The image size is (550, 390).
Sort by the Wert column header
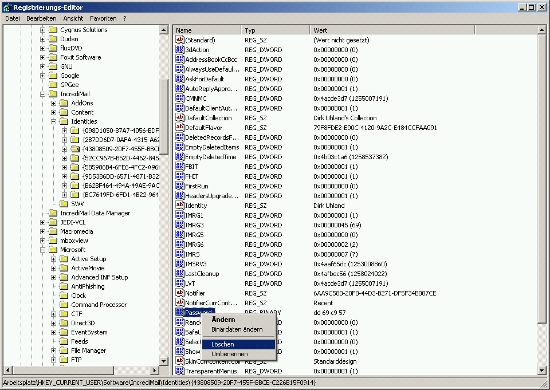[x=392, y=31]
